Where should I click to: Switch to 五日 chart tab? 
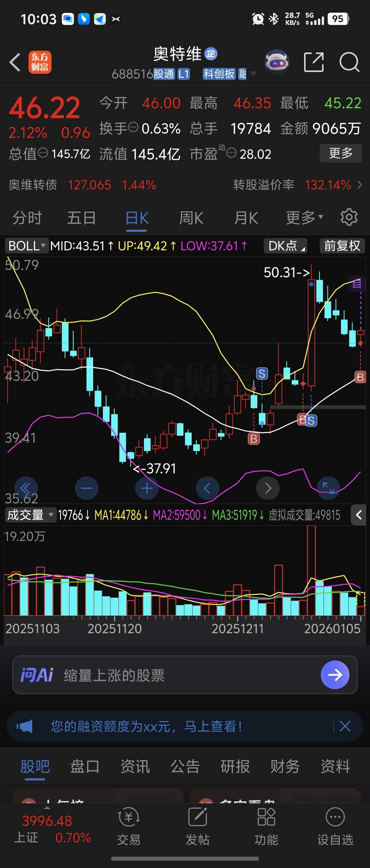pyautogui.click(x=81, y=217)
